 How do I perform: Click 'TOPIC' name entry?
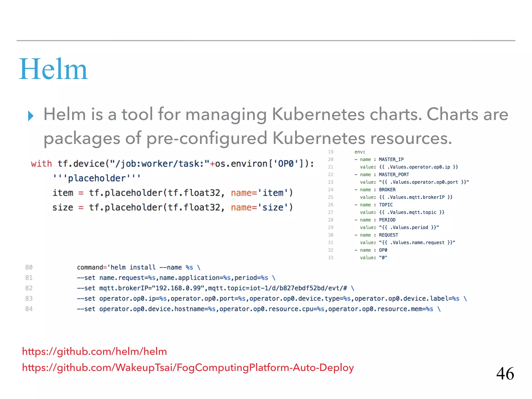[386, 205]
